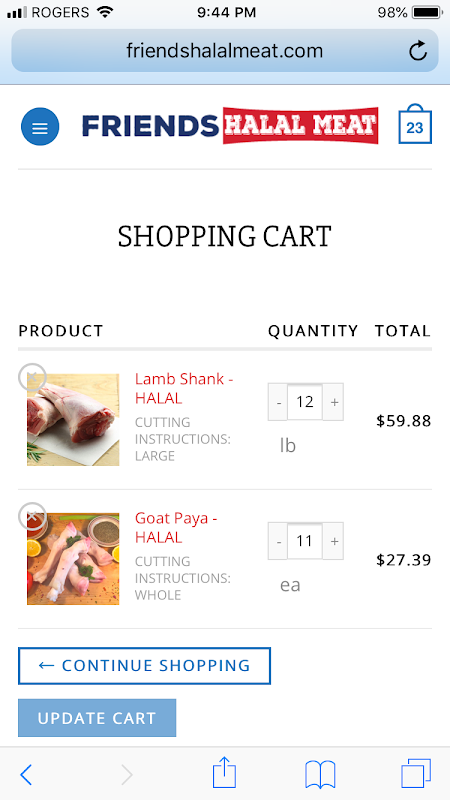Open the shopping bag showing 23 items
The height and width of the screenshot is (800, 450).
[415, 124]
